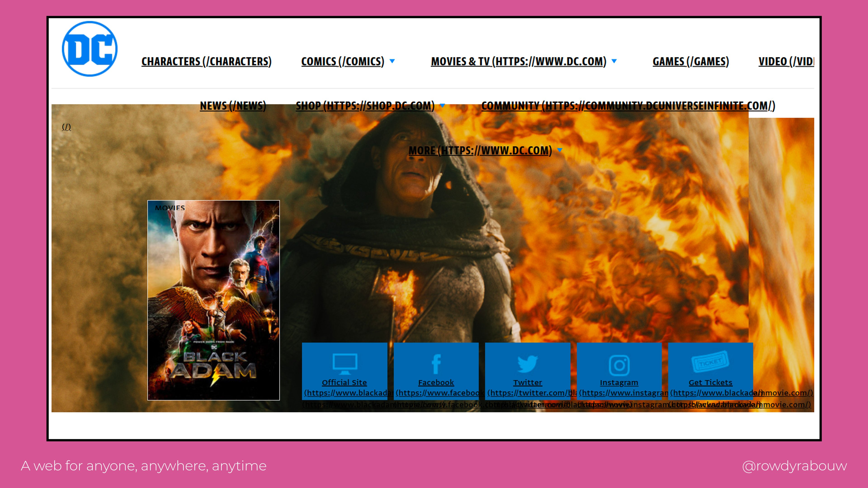Expand the Shop dropdown arrow
Image resolution: width=868 pixels, height=488 pixels.
(442, 106)
